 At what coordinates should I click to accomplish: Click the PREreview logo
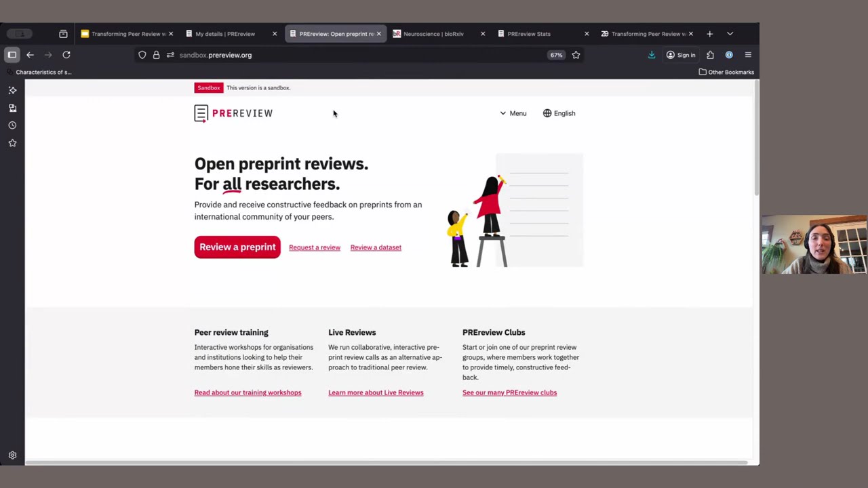(x=233, y=113)
